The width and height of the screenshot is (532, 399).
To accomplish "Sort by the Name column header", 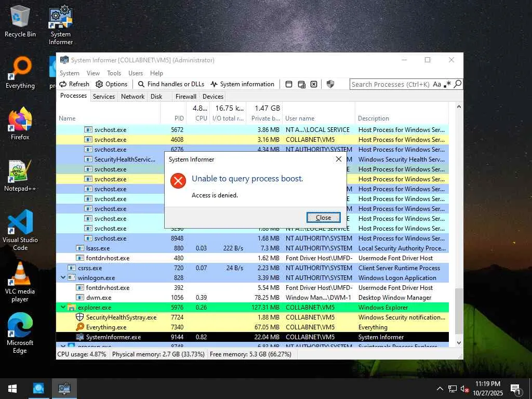I will (x=108, y=118).
